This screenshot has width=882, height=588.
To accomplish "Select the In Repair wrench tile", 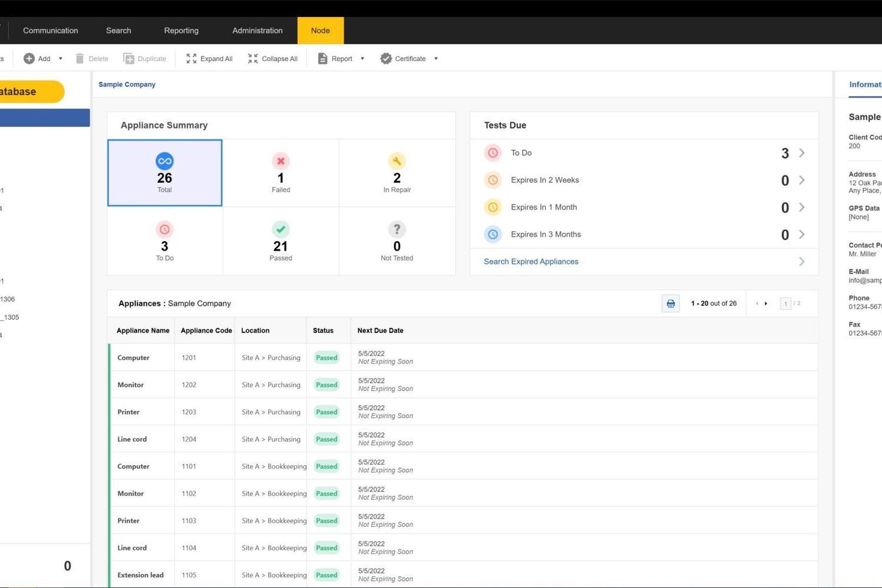I will 397,173.
